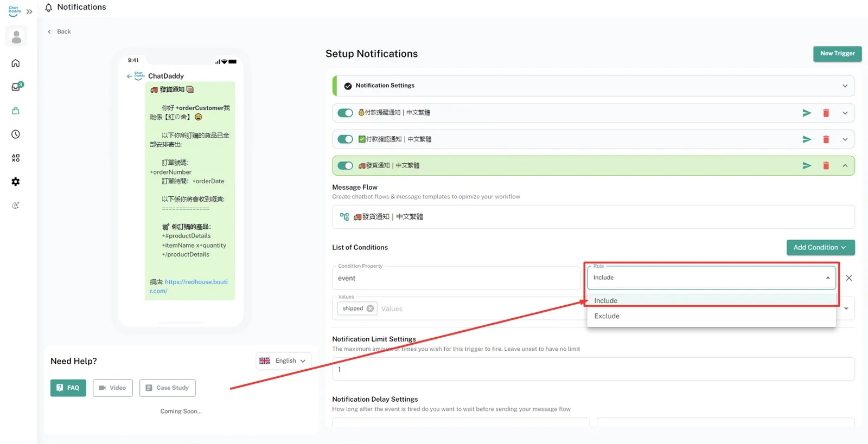Open the settings gear in sidebar

16,182
